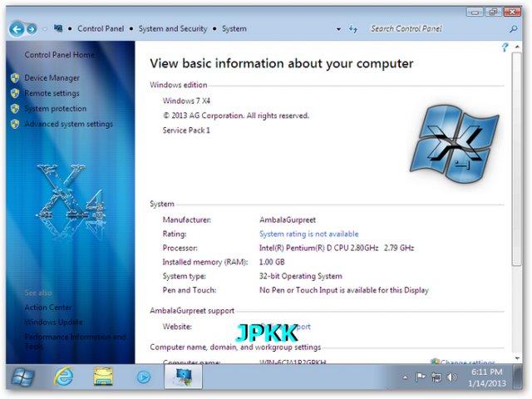Launch Internet Explorer from taskbar
The width and height of the screenshot is (532, 399).
coord(63,377)
